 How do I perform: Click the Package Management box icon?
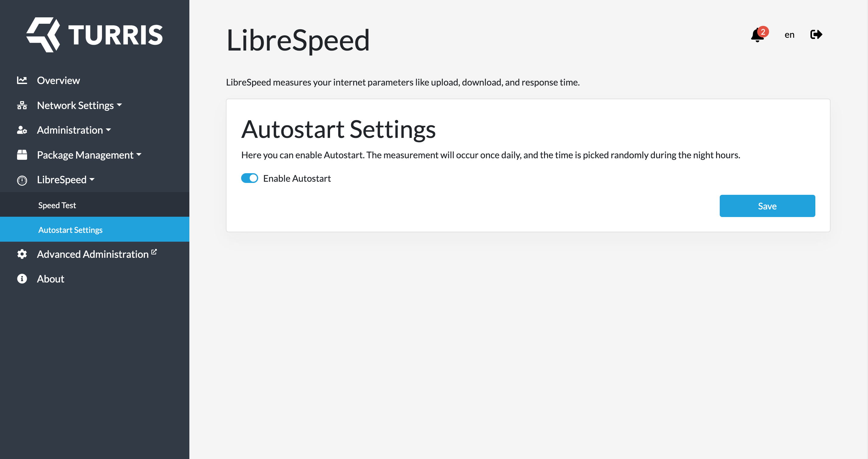tap(22, 155)
